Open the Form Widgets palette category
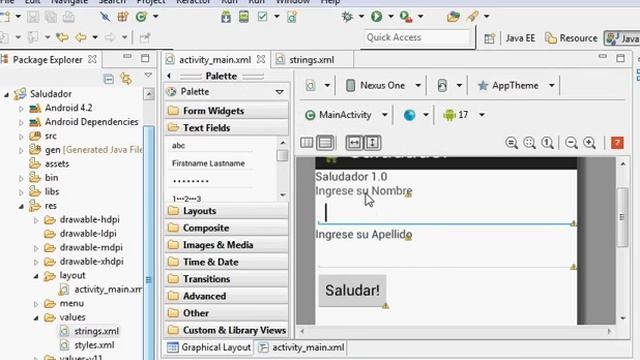This screenshot has width=640, height=360. pos(226,111)
